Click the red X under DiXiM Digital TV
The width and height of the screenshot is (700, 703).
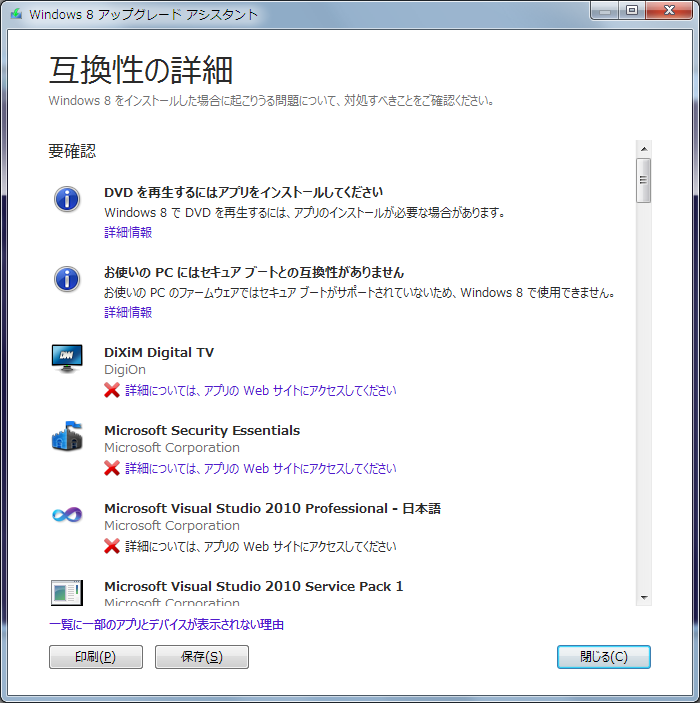tap(112, 390)
